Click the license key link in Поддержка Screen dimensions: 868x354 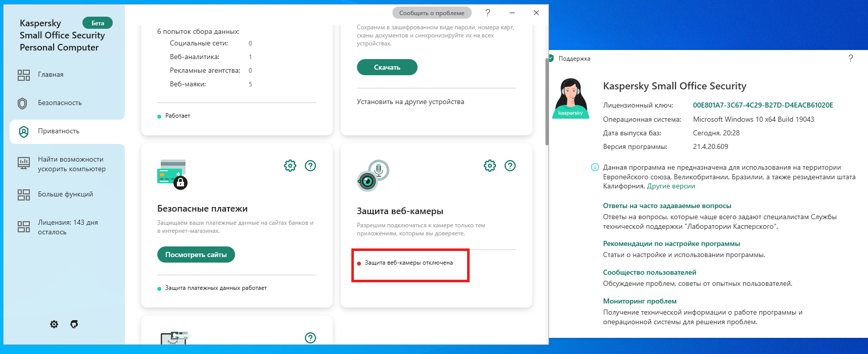click(x=763, y=105)
